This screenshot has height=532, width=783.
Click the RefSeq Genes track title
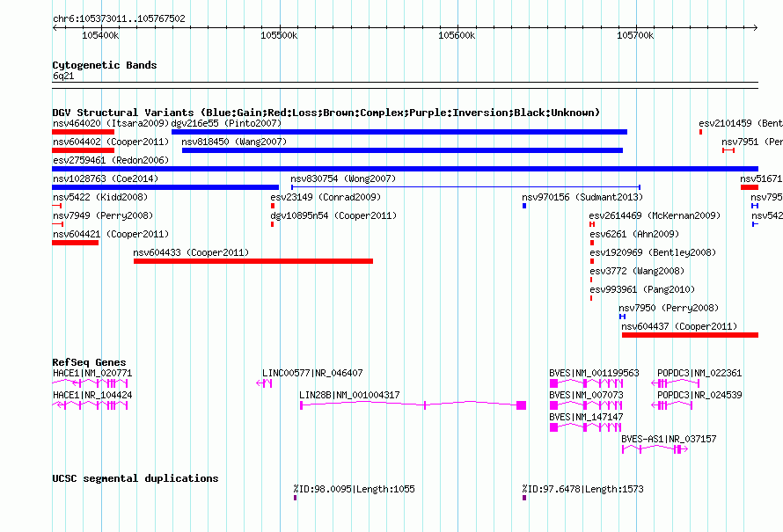[90, 362]
